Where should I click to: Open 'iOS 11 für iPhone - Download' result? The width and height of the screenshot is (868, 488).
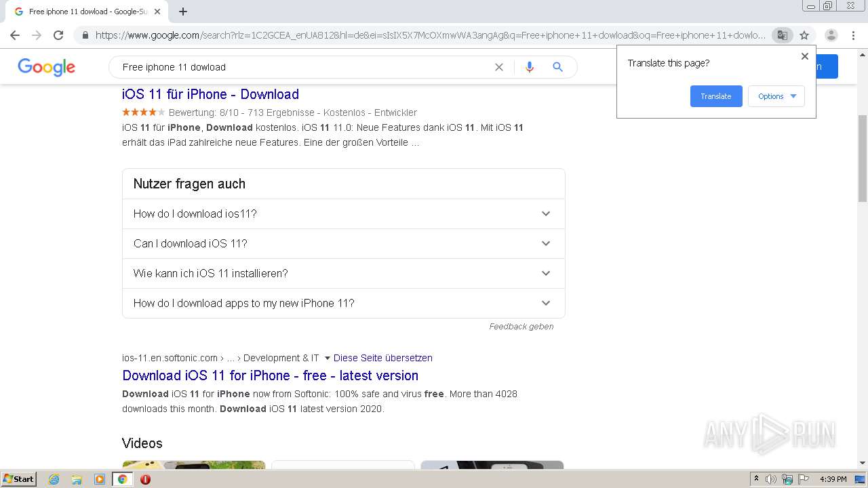[210, 94]
